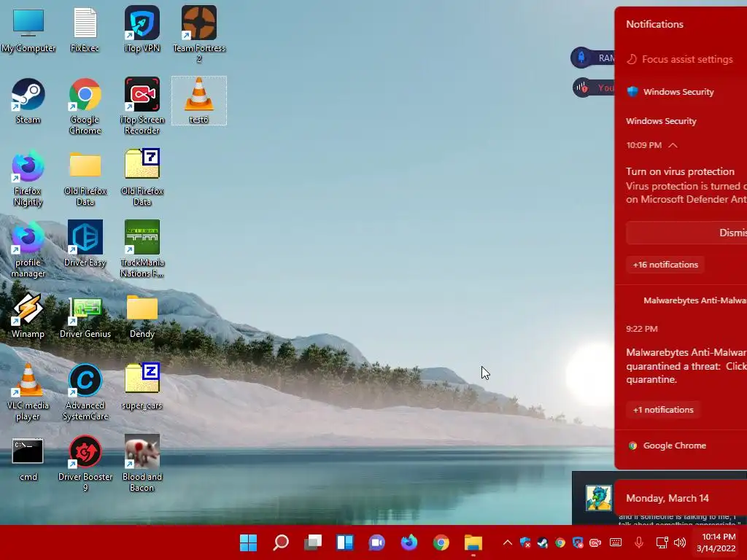
Task: Open Chat app on taskbar
Action: point(377,542)
